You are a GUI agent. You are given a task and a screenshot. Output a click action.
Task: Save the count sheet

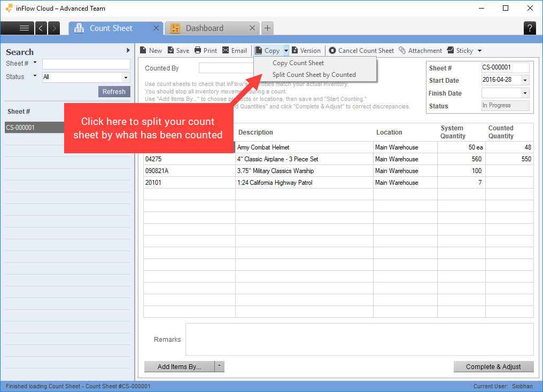point(179,51)
